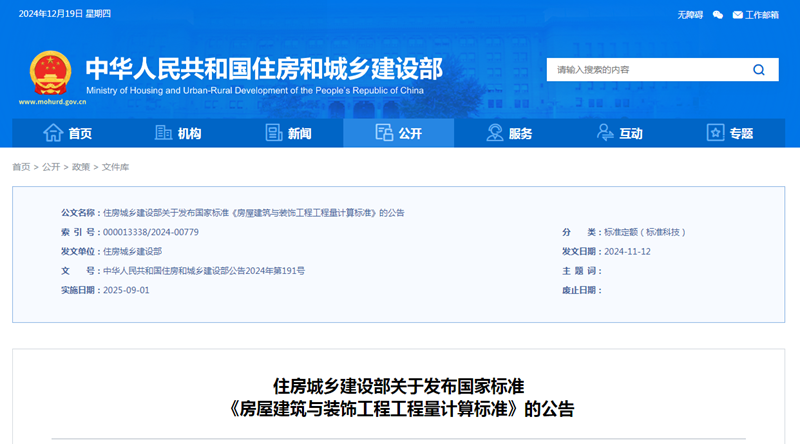
Task: Click the 无障碍 accessibility link
Action: [x=690, y=15]
